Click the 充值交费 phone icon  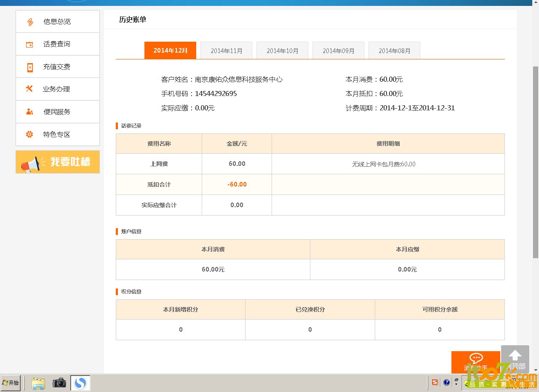tap(30, 67)
